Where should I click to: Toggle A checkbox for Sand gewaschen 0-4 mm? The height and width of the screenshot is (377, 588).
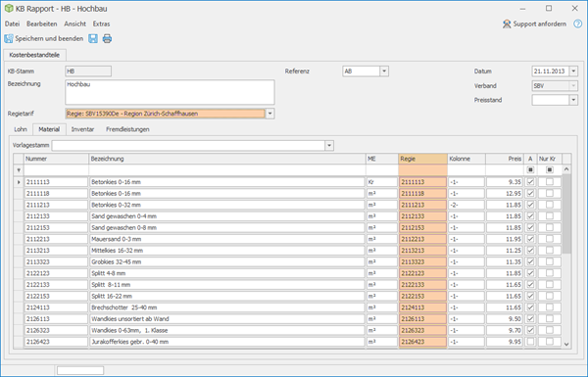(x=530, y=215)
